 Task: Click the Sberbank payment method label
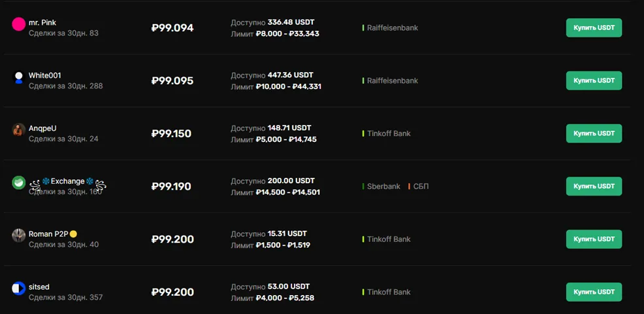pos(383,186)
